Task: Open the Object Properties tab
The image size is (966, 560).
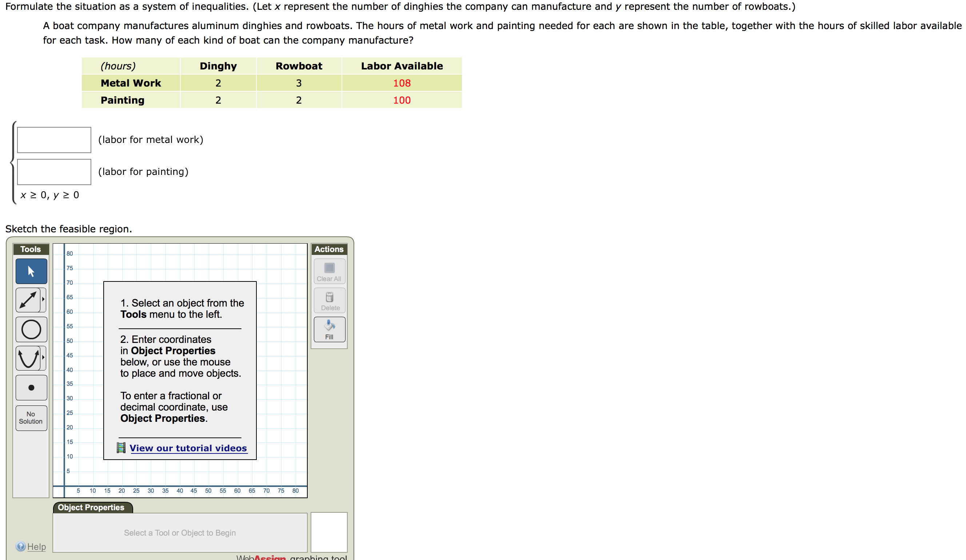Action: pos(91,507)
